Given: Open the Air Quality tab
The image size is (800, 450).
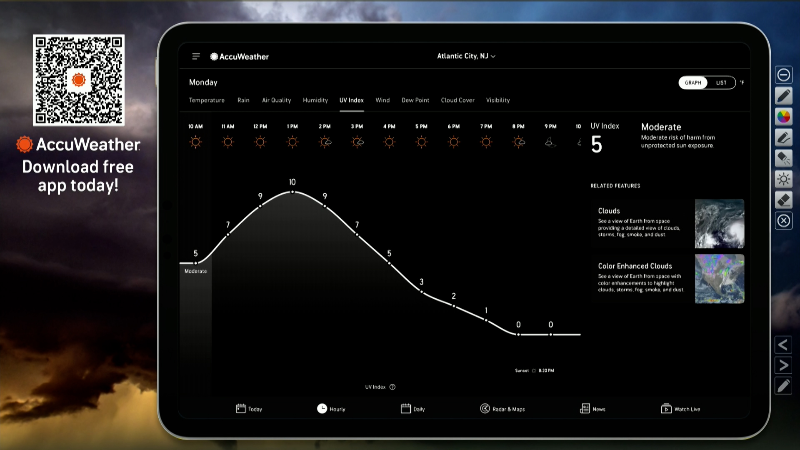Looking at the screenshot, I should pyautogui.click(x=276, y=100).
